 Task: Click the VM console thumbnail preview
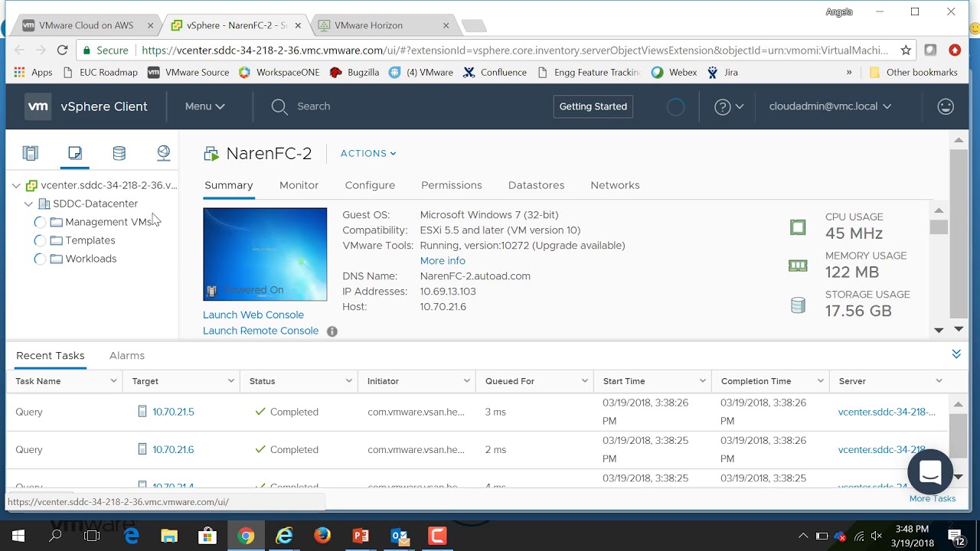click(265, 254)
